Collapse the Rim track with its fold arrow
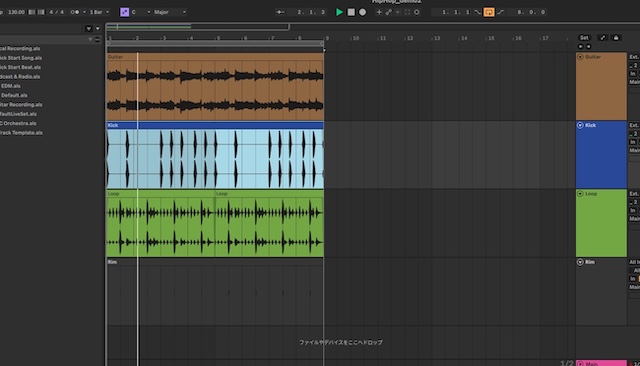The width and height of the screenshot is (640, 366). [x=580, y=262]
